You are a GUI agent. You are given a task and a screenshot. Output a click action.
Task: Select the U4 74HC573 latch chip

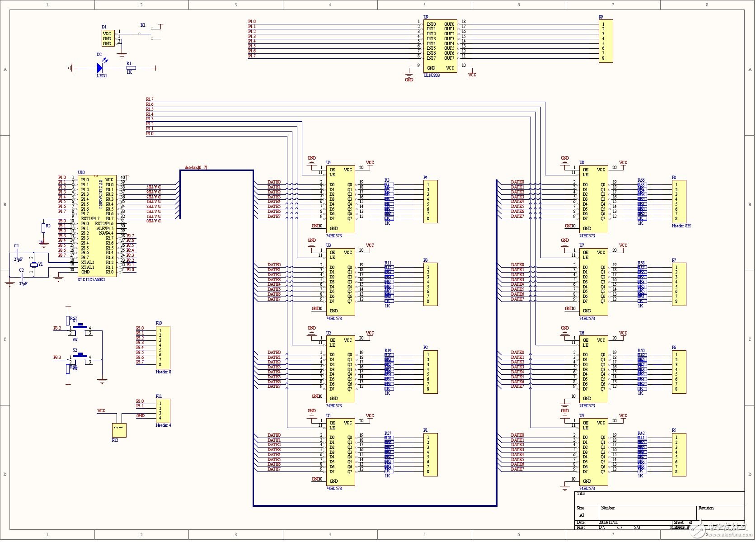[340, 199]
